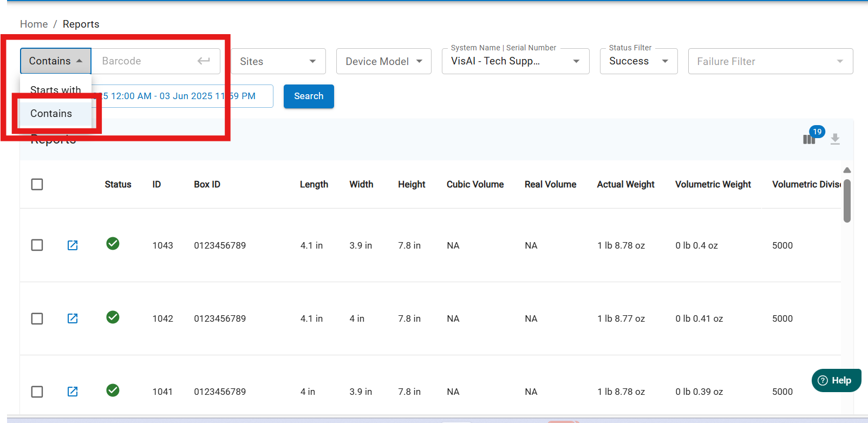Go to Home breadcrumb link

pos(34,24)
